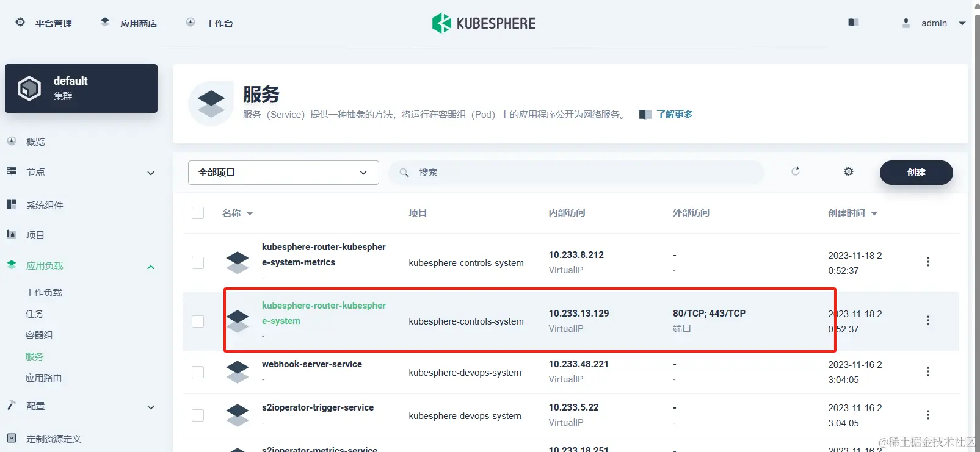The height and width of the screenshot is (452, 980).
Task: Open s2ioperator-trigger-service link
Action: click(x=318, y=407)
